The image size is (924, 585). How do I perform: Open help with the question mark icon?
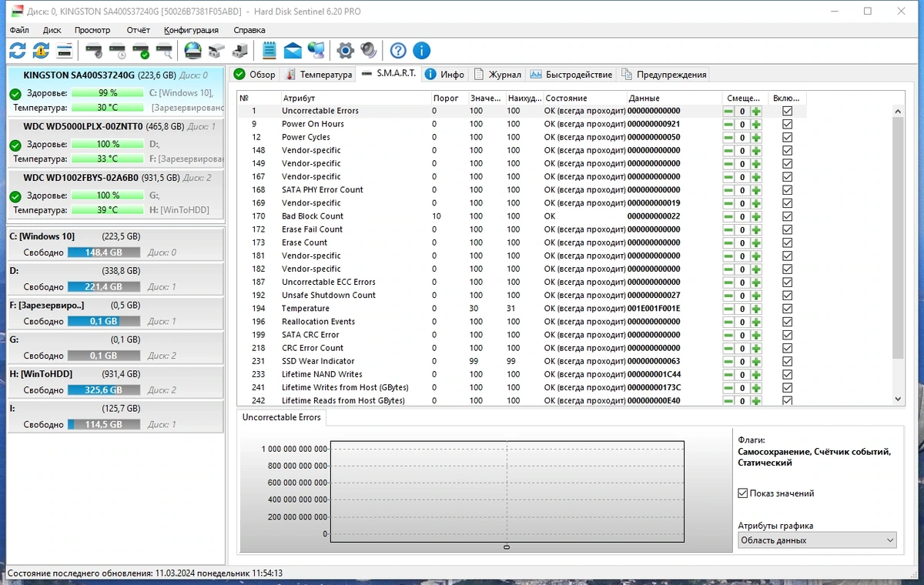coord(398,51)
